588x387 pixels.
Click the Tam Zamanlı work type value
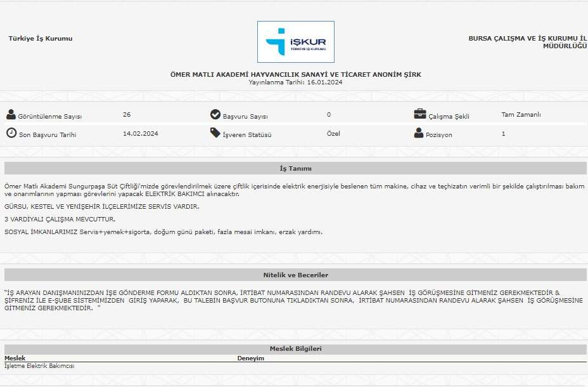521,115
